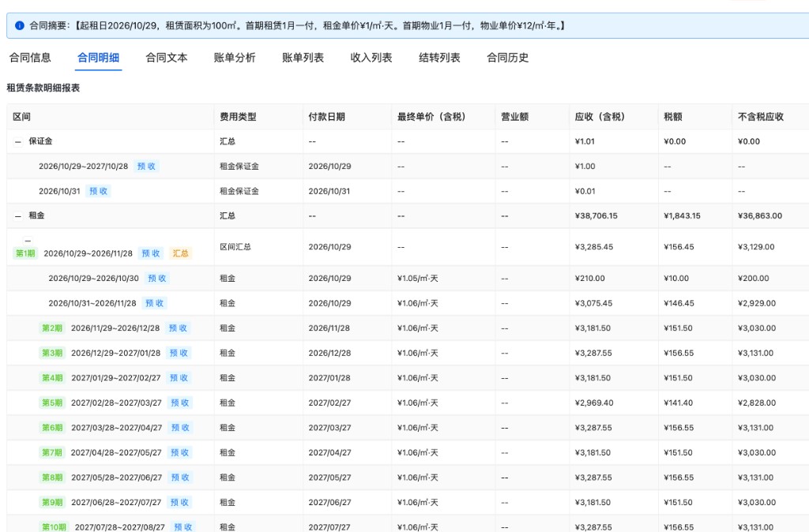Screen dimensions: 809x532
Task: Click the green 第8期 badge
Action: [51, 478]
